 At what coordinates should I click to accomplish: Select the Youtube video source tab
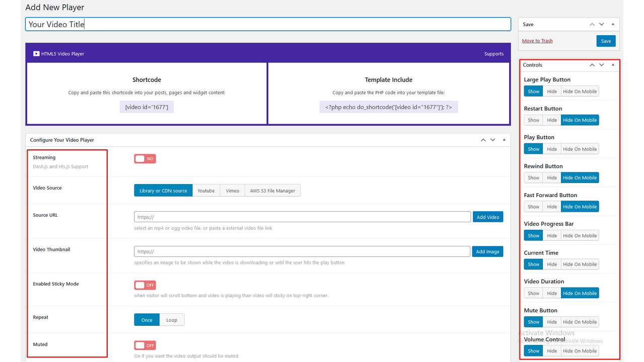click(206, 191)
